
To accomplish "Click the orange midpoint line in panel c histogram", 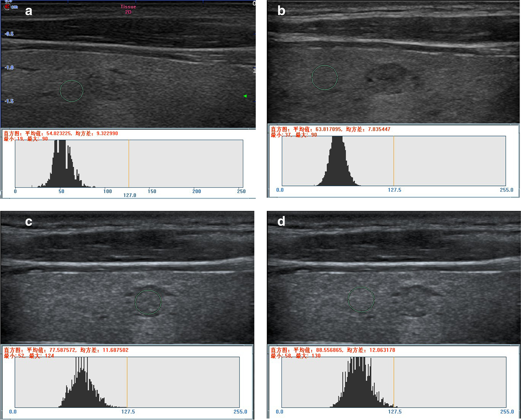I will click(127, 382).
